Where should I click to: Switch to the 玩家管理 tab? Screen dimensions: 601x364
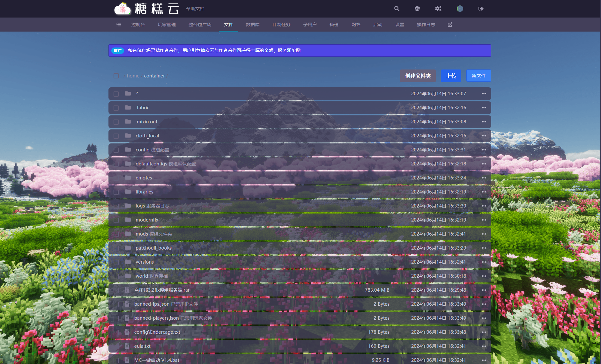(167, 25)
